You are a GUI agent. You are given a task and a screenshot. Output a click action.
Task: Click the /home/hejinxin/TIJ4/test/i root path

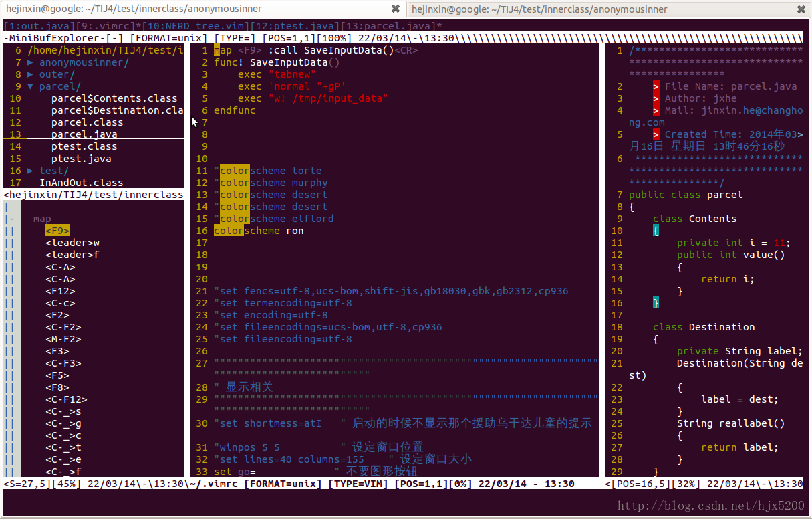point(106,50)
